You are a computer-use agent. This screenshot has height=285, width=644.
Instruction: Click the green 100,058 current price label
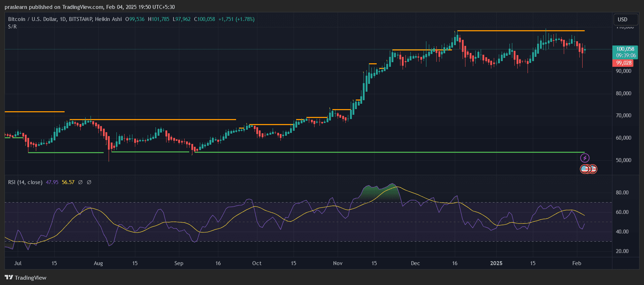tap(625, 49)
